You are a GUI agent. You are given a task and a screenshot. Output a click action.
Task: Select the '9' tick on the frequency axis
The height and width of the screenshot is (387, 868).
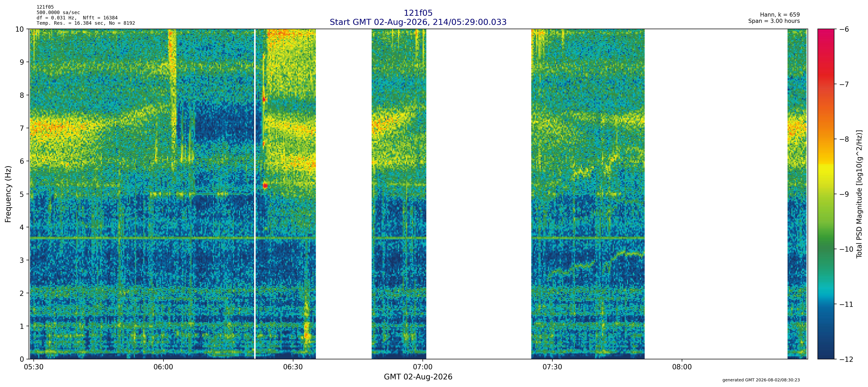pos(22,62)
